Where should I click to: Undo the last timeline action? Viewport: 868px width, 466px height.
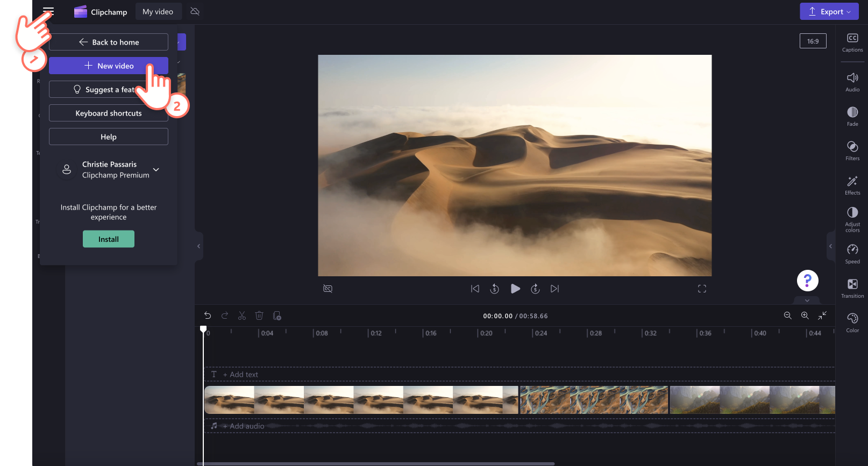208,316
